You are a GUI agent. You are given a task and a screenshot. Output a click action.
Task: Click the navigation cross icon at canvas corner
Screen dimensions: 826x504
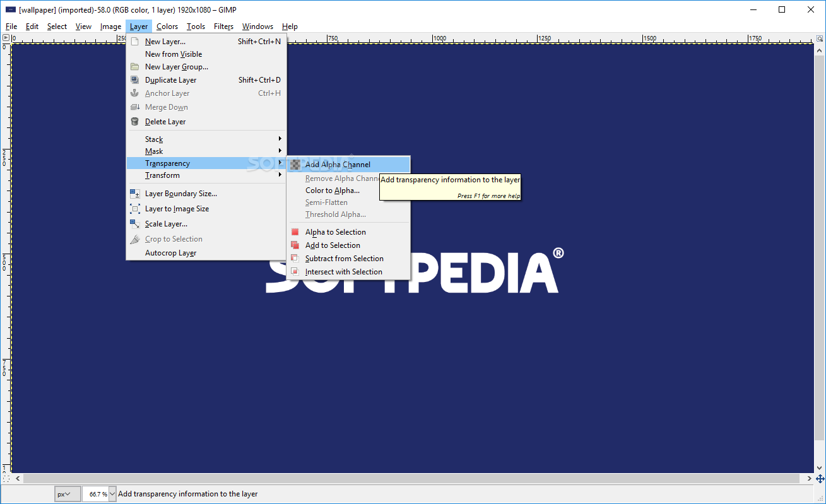coord(820,479)
